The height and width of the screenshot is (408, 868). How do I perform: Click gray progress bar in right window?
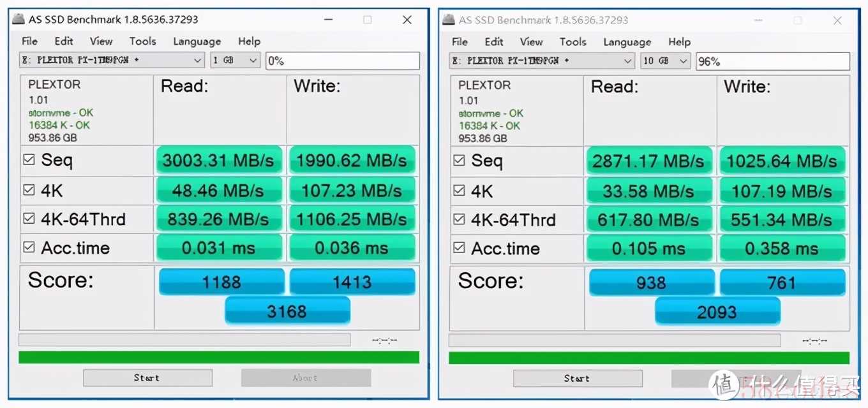[615, 340]
